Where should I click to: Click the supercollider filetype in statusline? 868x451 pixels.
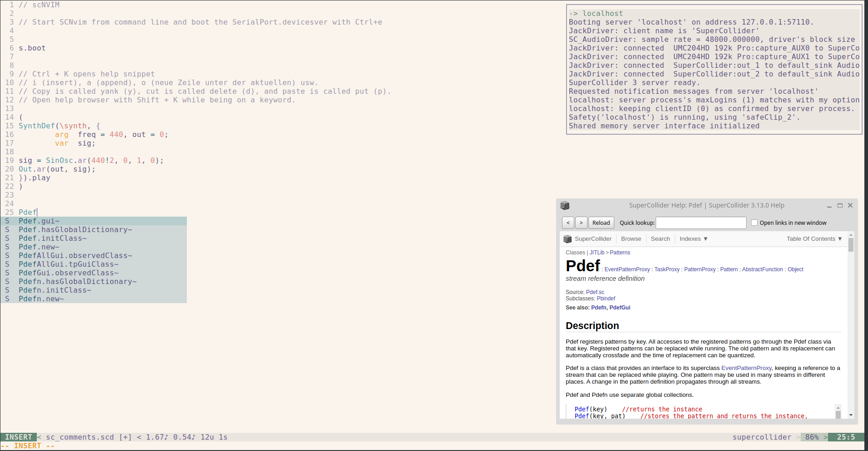tap(762, 437)
